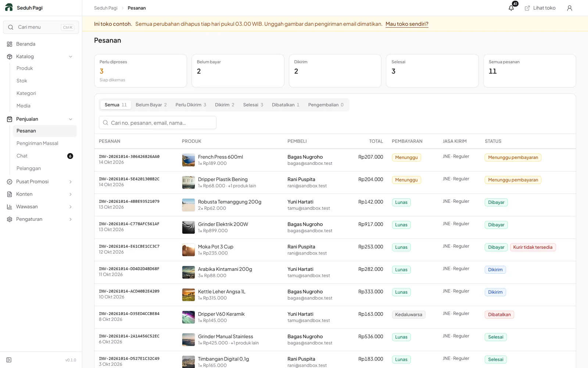
Task: Click the Grinder Elektrik 200W thumbnail
Action: click(x=189, y=227)
